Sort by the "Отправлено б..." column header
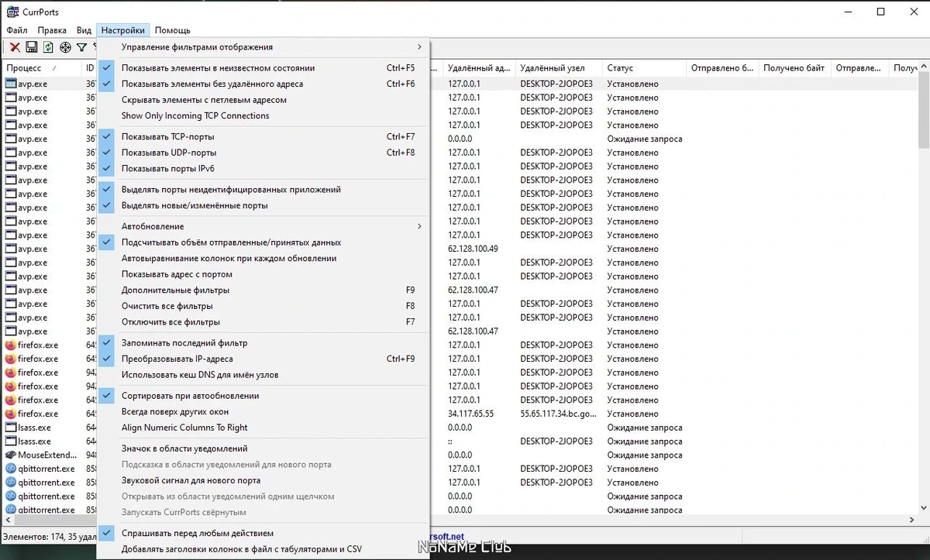The width and height of the screenshot is (930, 560). pyautogui.click(x=723, y=68)
